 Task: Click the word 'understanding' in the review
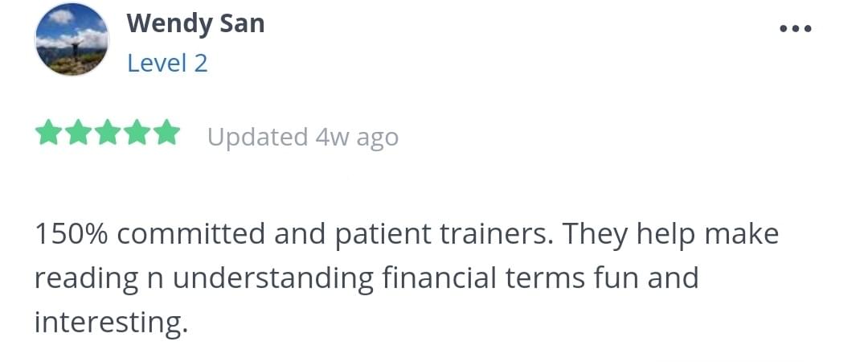click(x=273, y=278)
